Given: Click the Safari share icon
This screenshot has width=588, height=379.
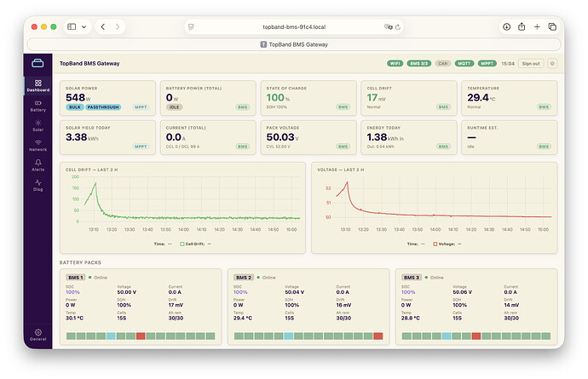Looking at the screenshot, I should tap(522, 26).
